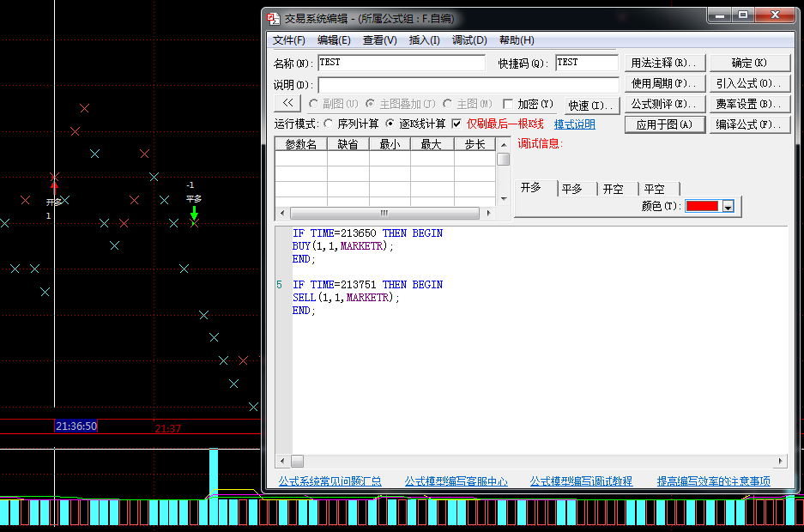
Task: Open the 帮助(H) menu
Action: [517, 40]
